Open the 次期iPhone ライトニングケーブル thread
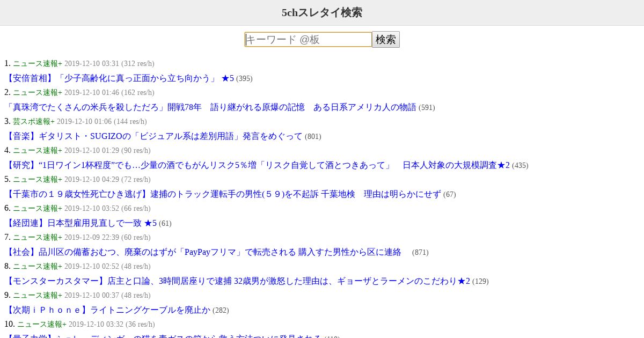This screenshot has height=338, width=644. [107, 310]
